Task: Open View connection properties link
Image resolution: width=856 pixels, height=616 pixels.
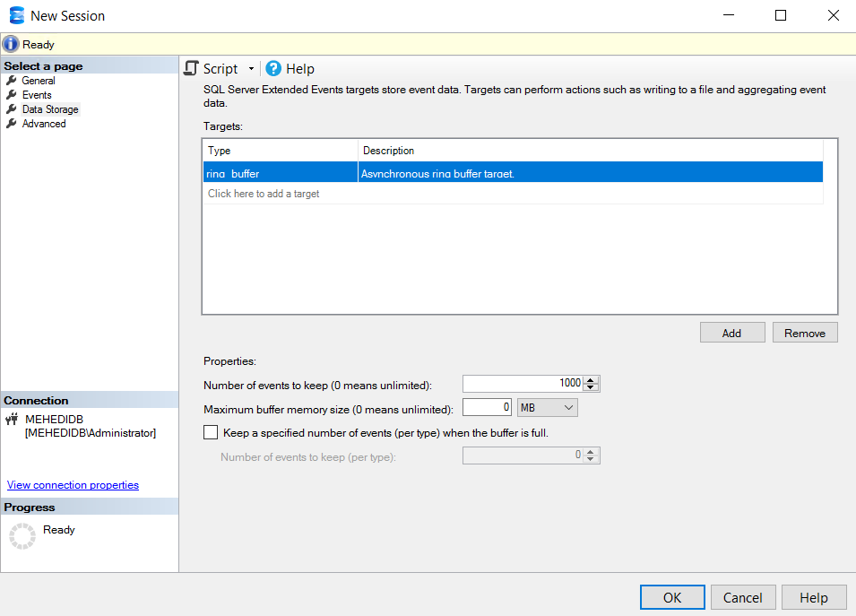Action: pyautogui.click(x=73, y=485)
